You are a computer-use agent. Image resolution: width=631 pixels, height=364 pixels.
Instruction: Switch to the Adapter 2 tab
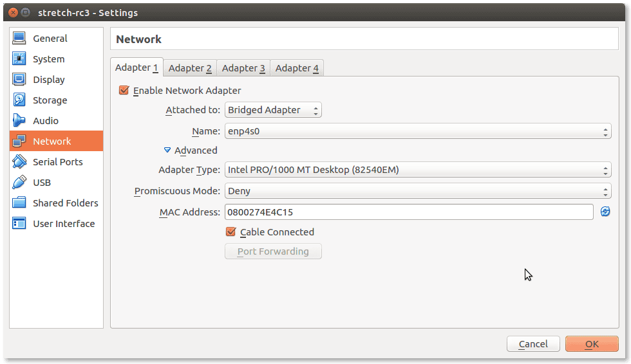(190, 68)
